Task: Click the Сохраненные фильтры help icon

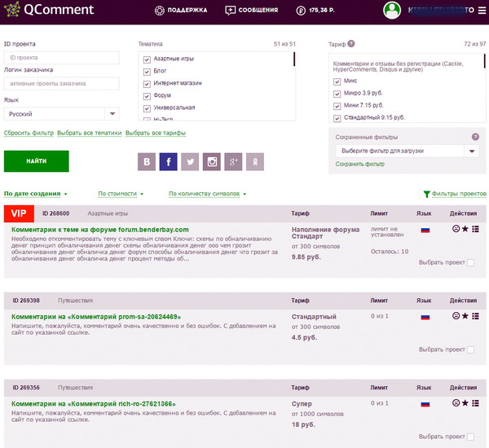Action: pyautogui.click(x=475, y=137)
